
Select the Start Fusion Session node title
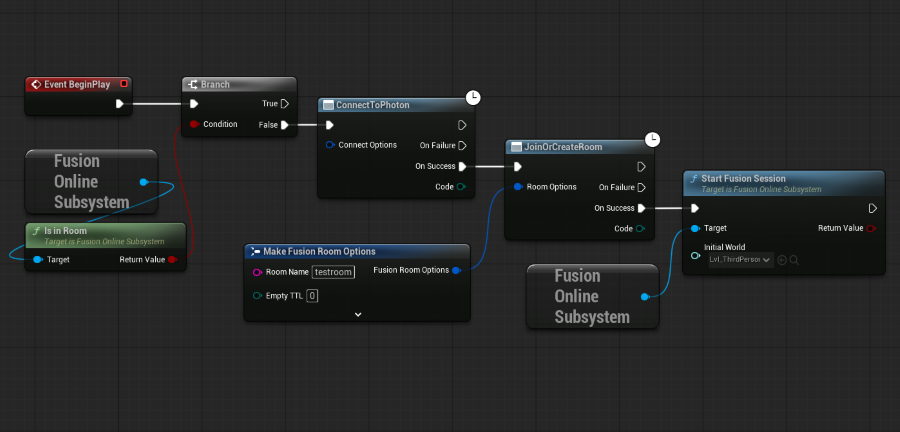743,178
